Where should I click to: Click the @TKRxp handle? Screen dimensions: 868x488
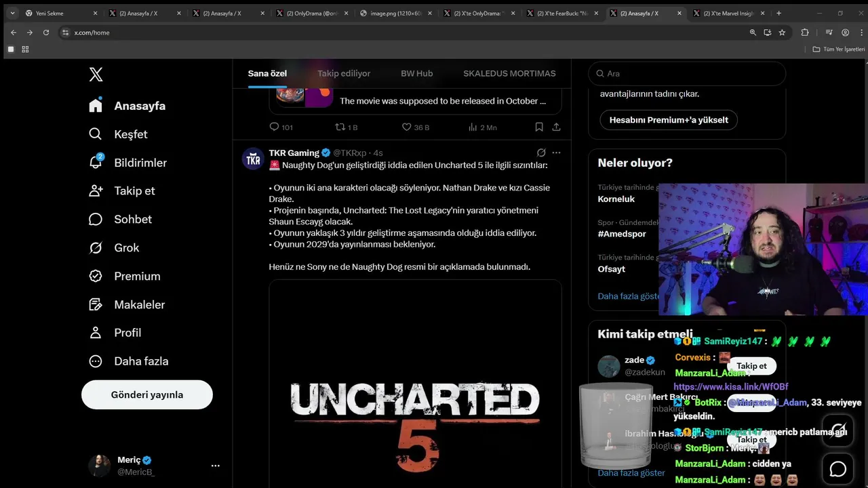tap(350, 152)
